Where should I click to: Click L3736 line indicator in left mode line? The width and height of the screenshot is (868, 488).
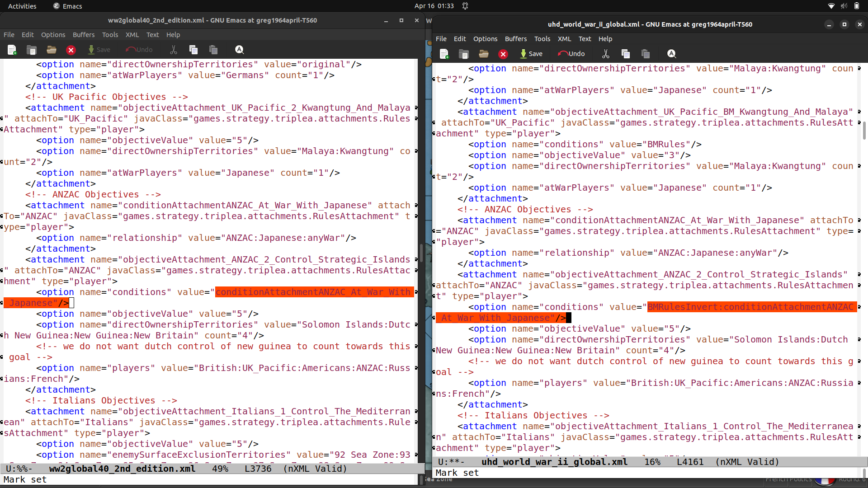click(x=258, y=469)
